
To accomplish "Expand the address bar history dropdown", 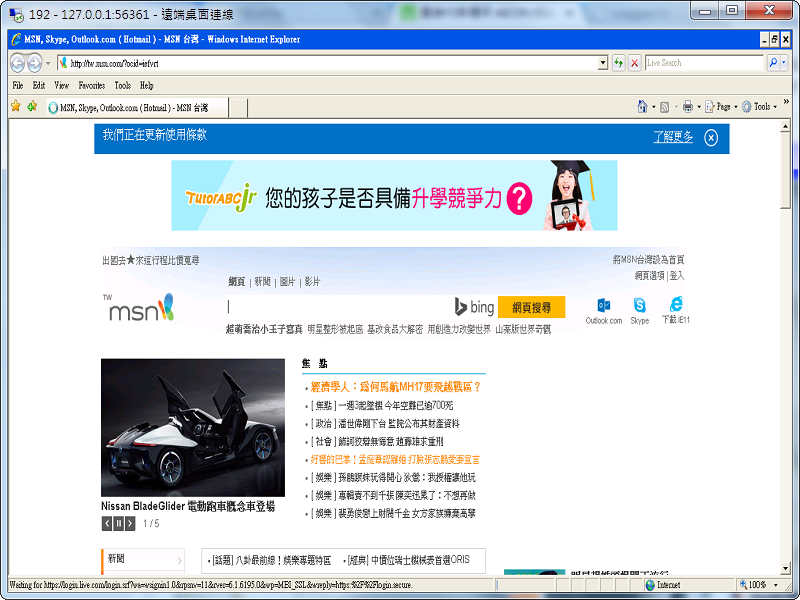I will (603, 63).
